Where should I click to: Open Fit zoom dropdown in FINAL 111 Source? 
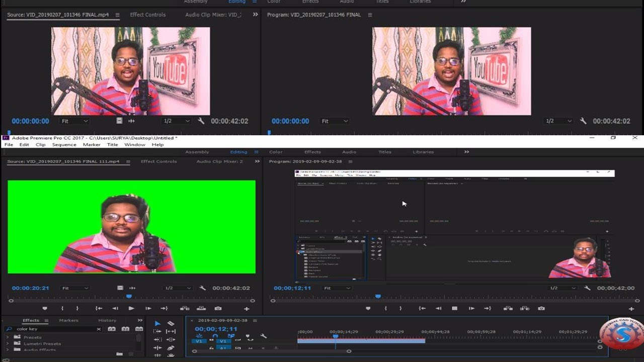tap(74, 288)
